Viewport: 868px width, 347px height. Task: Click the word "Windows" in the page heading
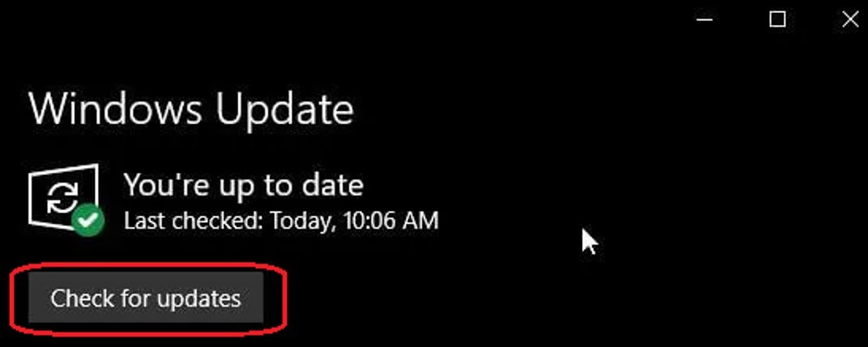pyautogui.click(x=114, y=109)
